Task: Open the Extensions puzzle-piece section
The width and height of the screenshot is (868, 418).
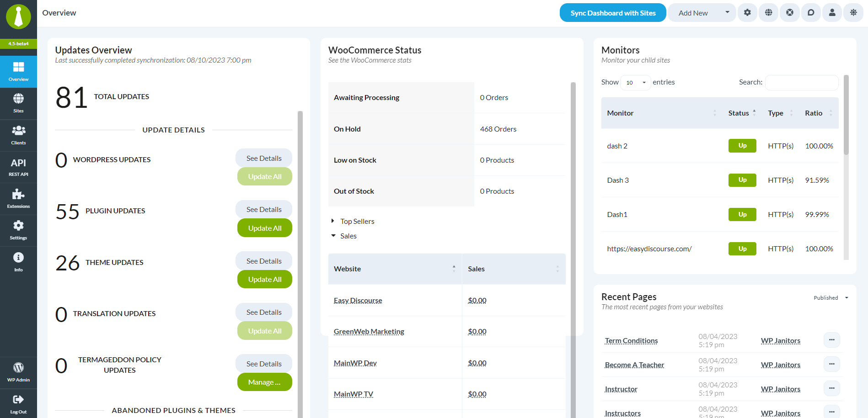Action: tap(18, 199)
